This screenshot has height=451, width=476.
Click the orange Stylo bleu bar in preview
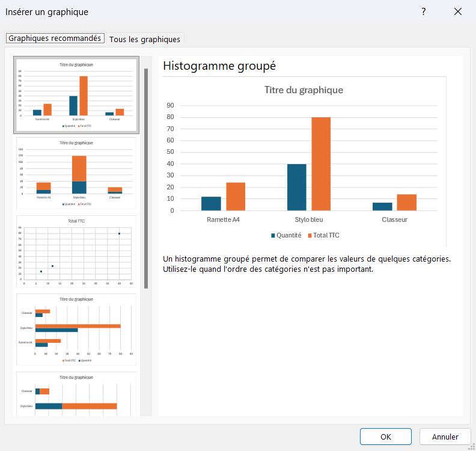(321, 164)
